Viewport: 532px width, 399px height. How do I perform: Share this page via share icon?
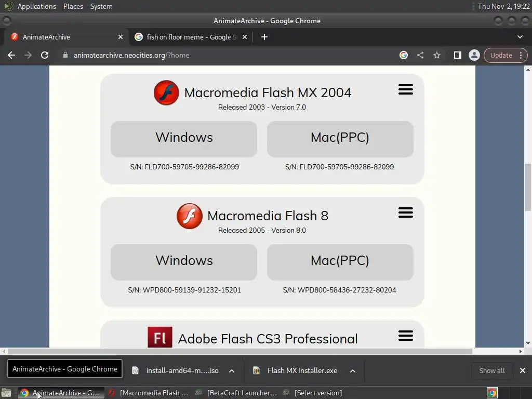(x=420, y=55)
